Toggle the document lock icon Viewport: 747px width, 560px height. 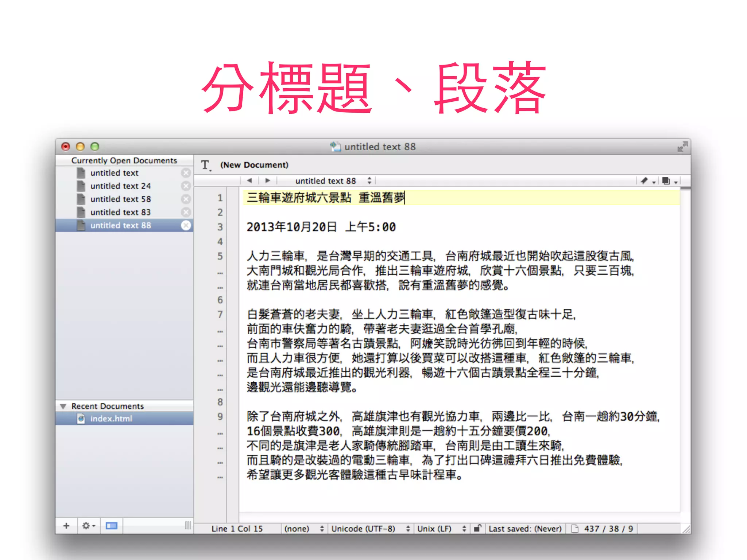tap(477, 528)
